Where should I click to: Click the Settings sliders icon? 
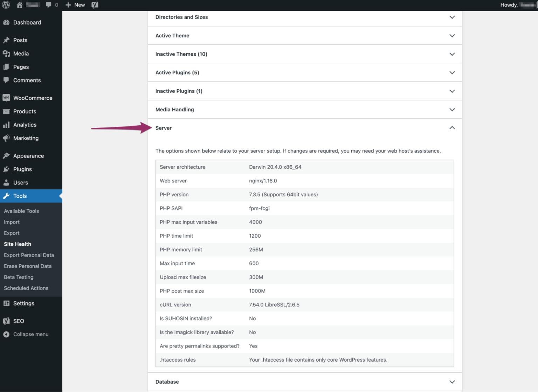[6, 303]
